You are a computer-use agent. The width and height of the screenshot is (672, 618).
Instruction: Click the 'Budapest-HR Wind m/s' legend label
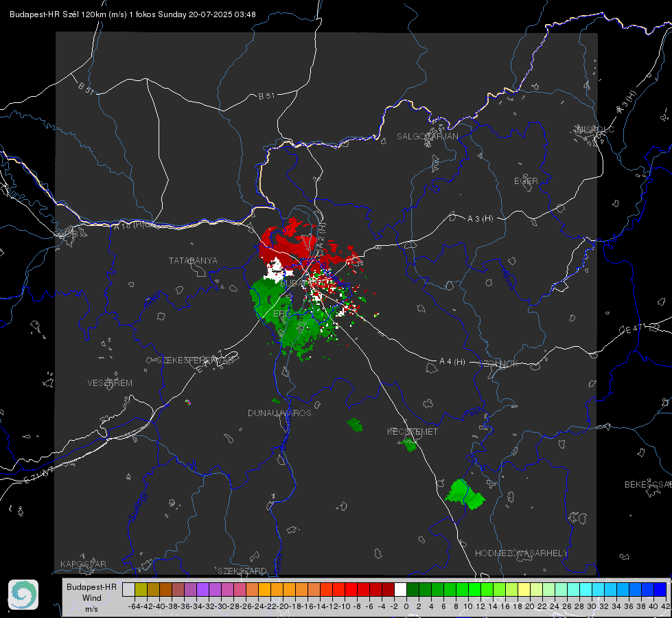coord(92,597)
